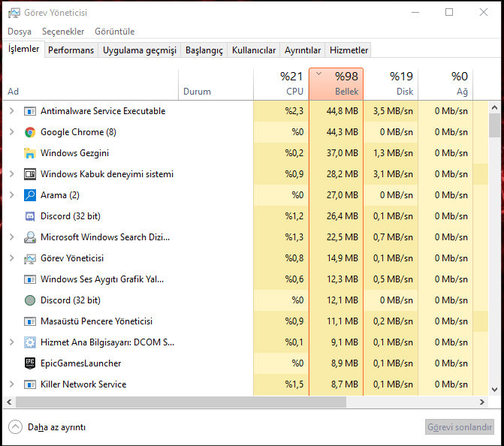Expand the Windows Kabuk deneyimi sistemi row
Image resolution: width=504 pixels, height=446 pixels.
click(12, 174)
